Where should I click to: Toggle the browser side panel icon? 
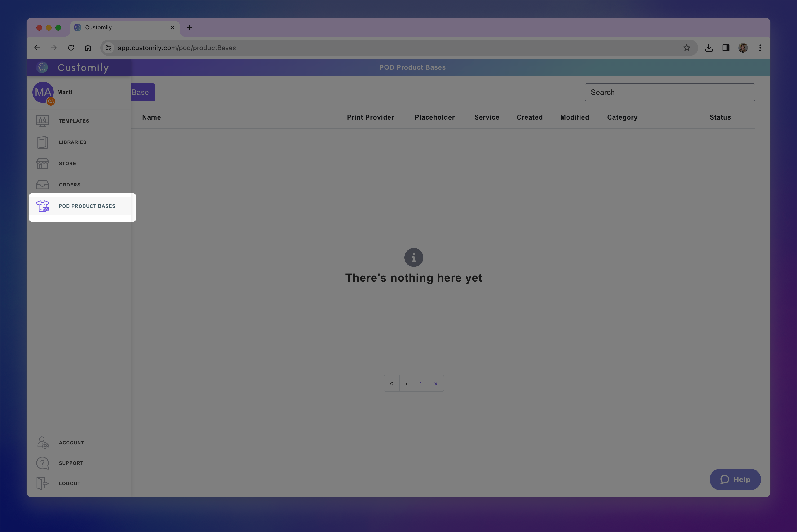click(x=726, y=48)
